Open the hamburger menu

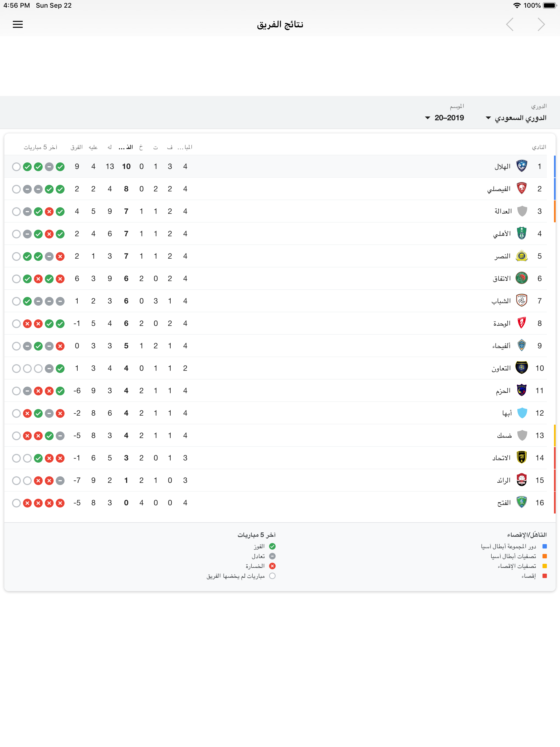click(x=17, y=24)
